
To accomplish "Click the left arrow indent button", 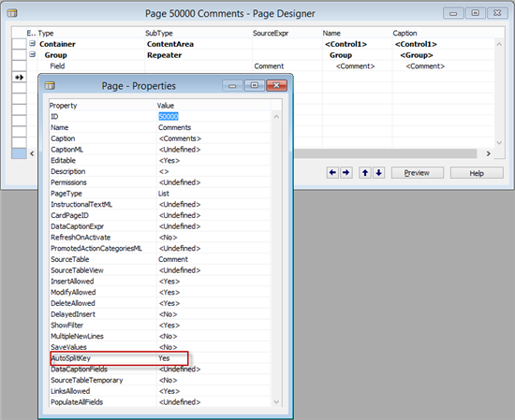I will coord(332,173).
